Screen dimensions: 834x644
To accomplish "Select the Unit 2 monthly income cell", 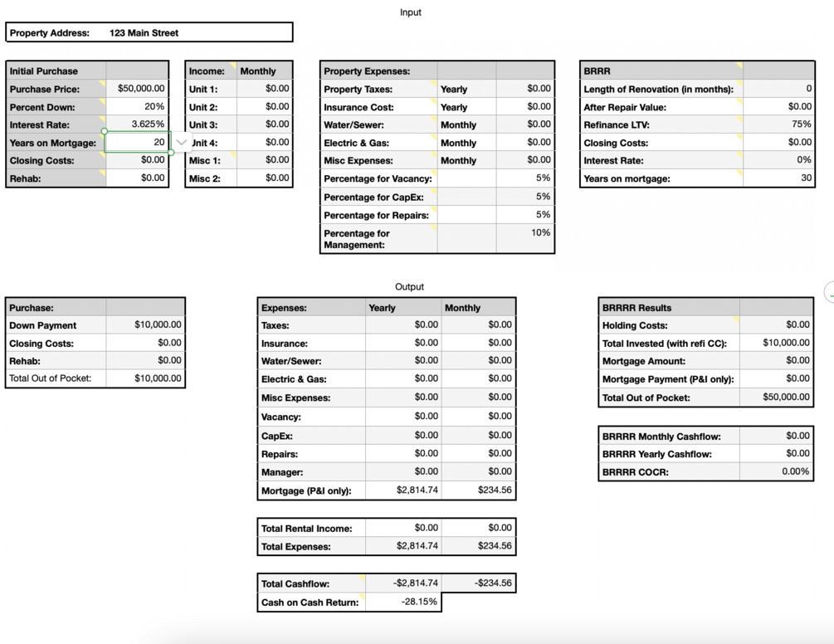I will pos(265,107).
